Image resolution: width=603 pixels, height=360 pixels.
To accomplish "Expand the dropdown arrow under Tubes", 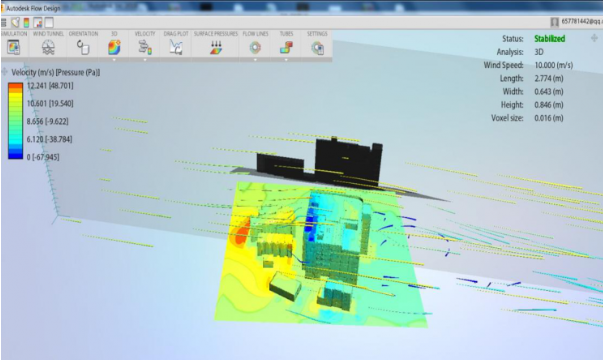I will (x=286, y=60).
